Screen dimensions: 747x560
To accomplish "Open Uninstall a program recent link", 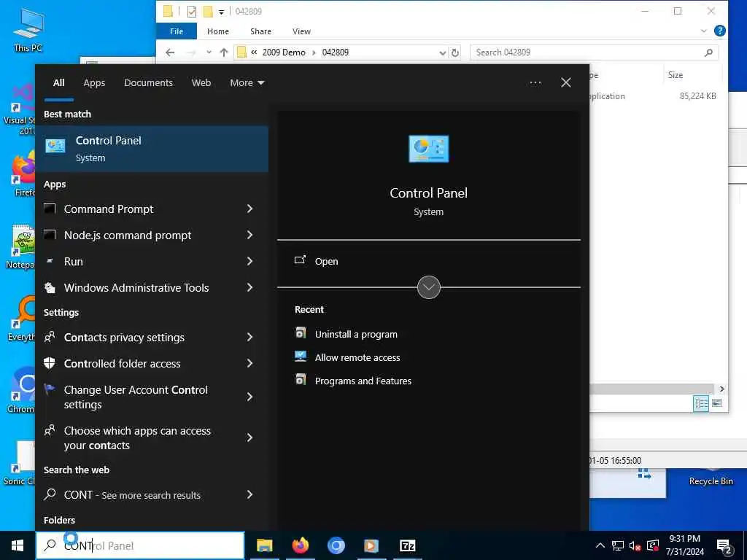I will (356, 334).
